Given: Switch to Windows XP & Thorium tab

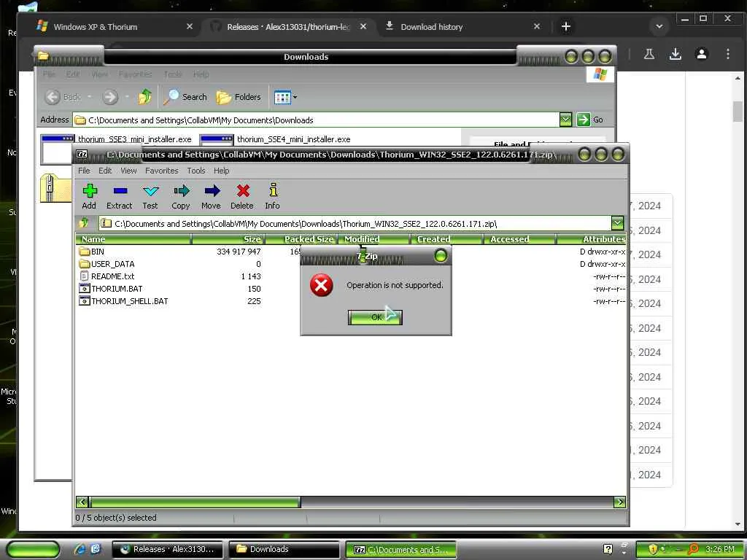Looking at the screenshot, I should 115,27.
